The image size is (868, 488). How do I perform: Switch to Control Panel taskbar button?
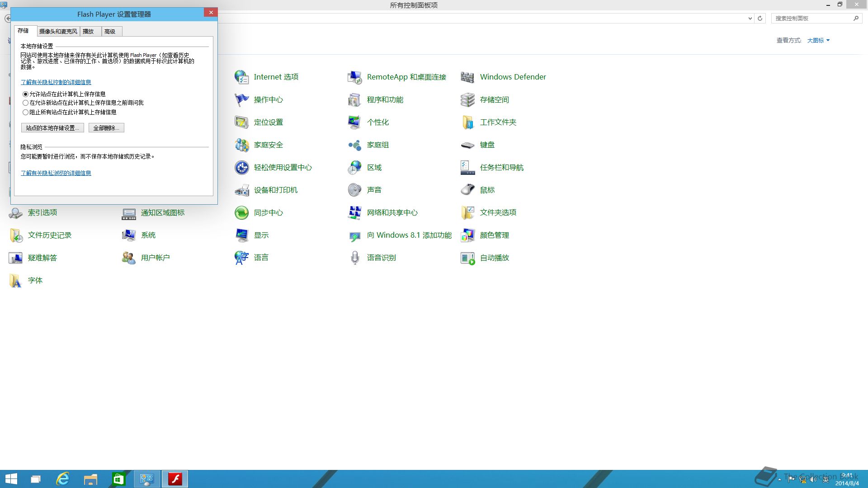click(147, 479)
